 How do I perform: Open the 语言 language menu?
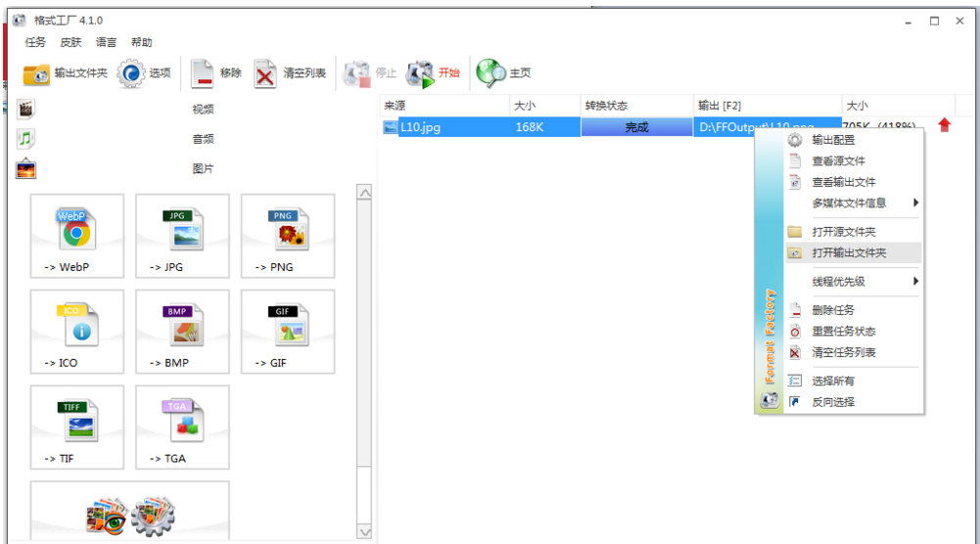pos(107,42)
